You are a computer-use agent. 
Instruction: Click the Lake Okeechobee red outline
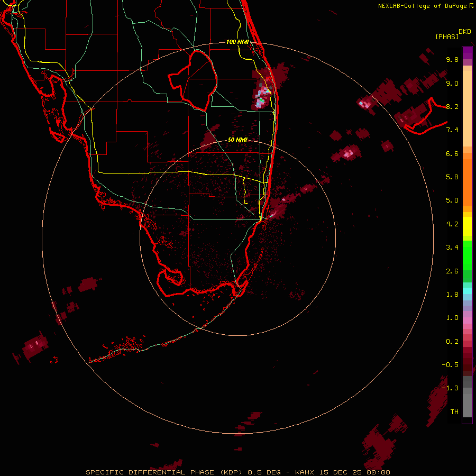193,80
